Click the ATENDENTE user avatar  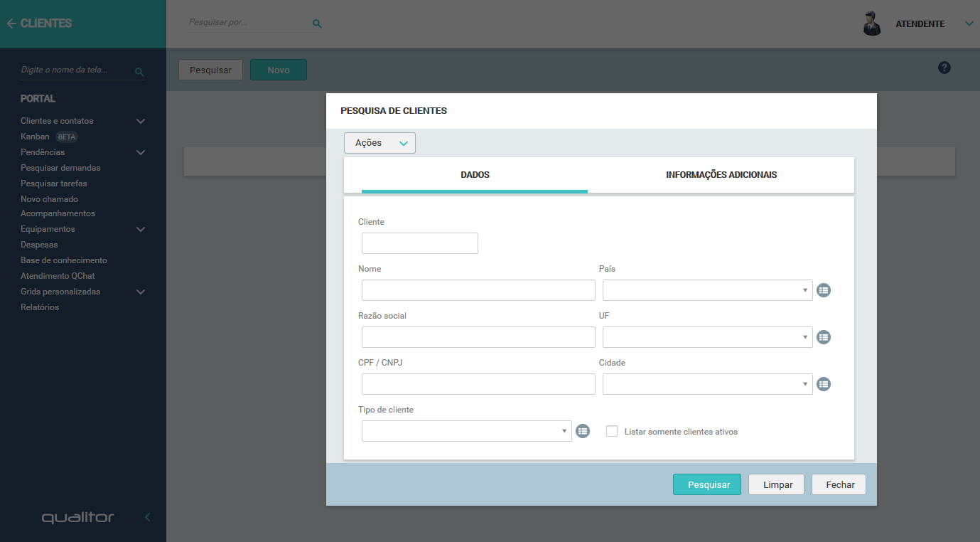[x=872, y=23]
